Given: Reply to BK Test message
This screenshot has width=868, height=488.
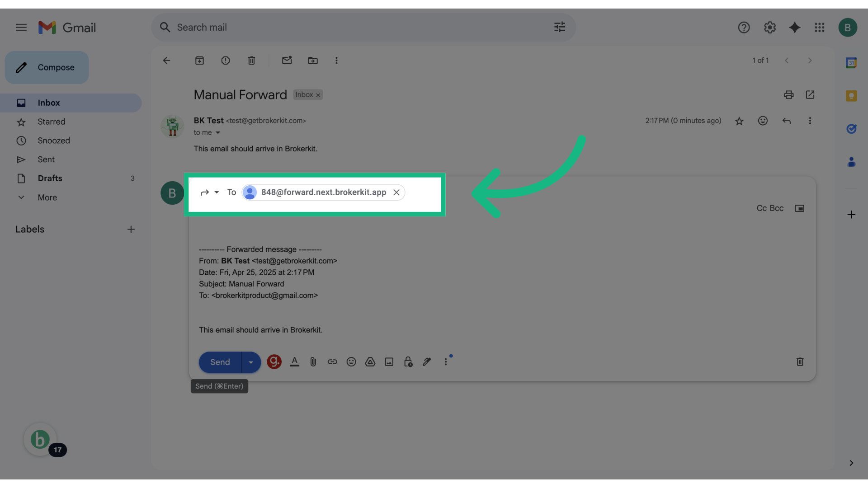Looking at the screenshot, I should pos(787,121).
